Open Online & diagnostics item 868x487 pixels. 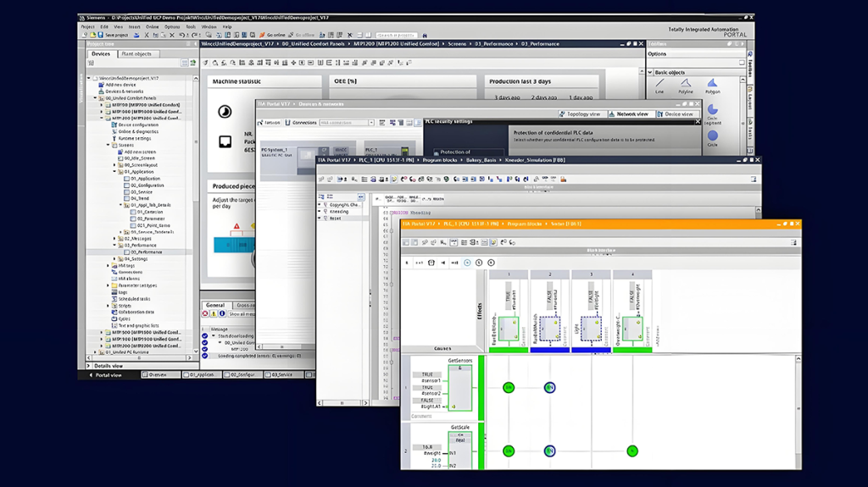137,131
